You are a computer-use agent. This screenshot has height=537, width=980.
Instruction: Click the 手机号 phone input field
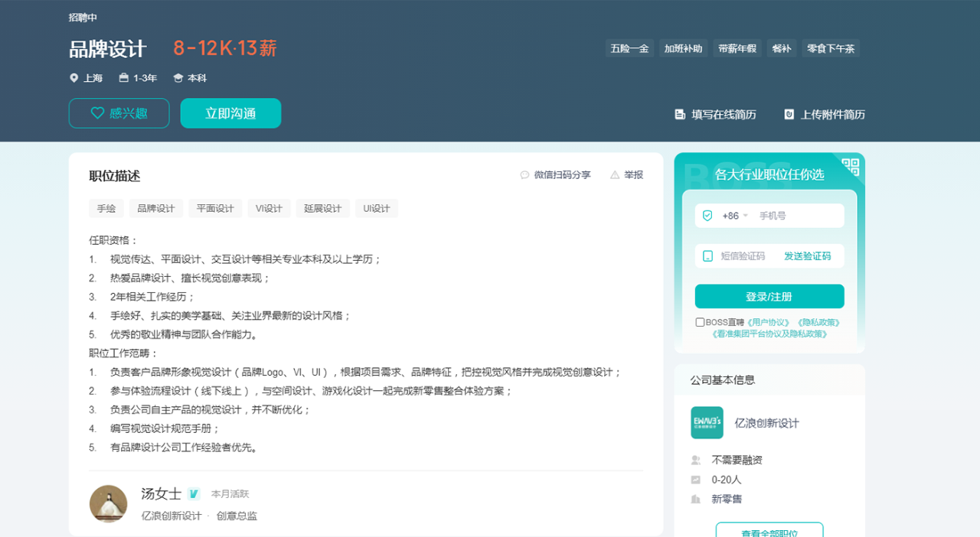(798, 216)
